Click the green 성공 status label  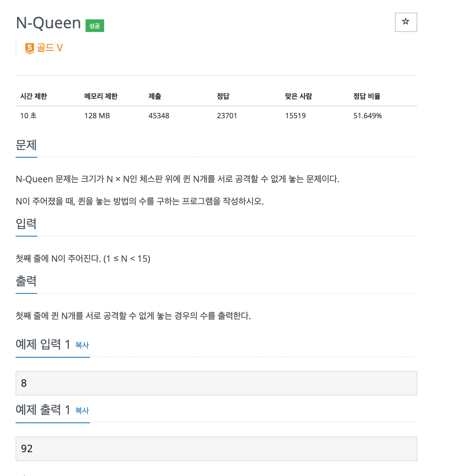coord(95,26)
